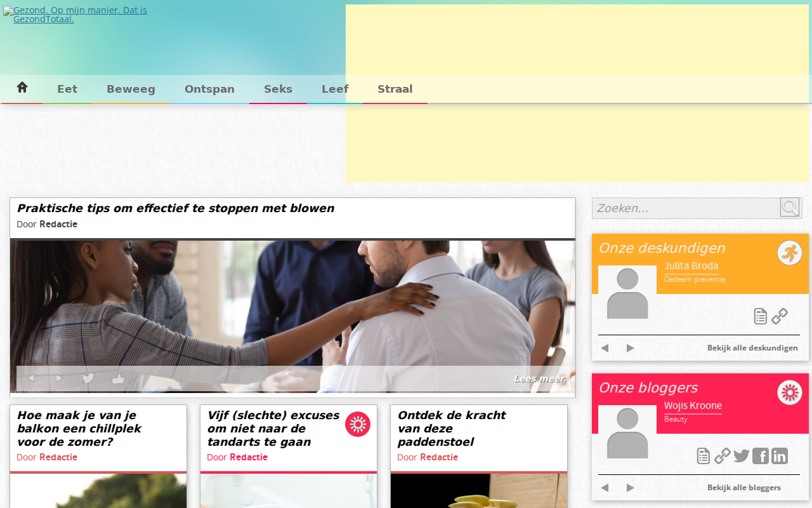
Task: Click the sun icon on tandarts article card
Action: (358, 424)
